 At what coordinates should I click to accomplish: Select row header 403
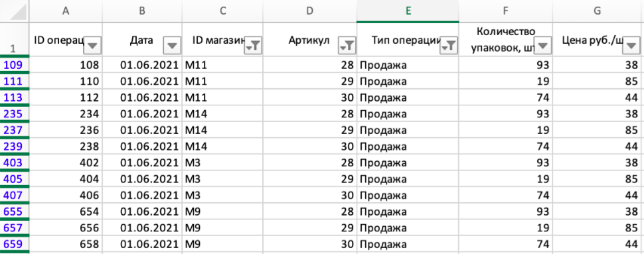click(13, 162)
